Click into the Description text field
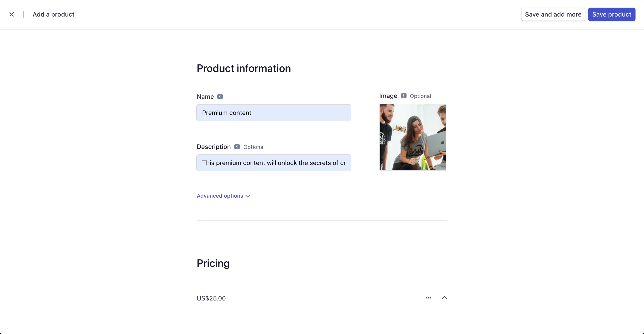 click(273, 163)
